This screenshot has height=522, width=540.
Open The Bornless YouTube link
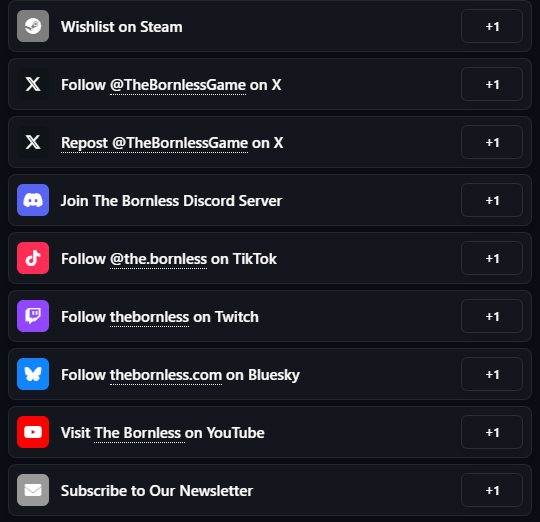click(139, 433)
